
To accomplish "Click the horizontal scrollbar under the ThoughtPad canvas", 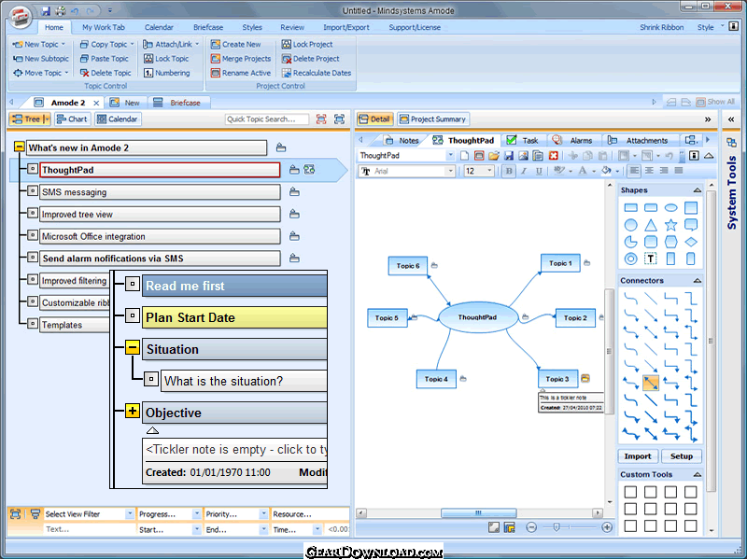I will 479,512.
